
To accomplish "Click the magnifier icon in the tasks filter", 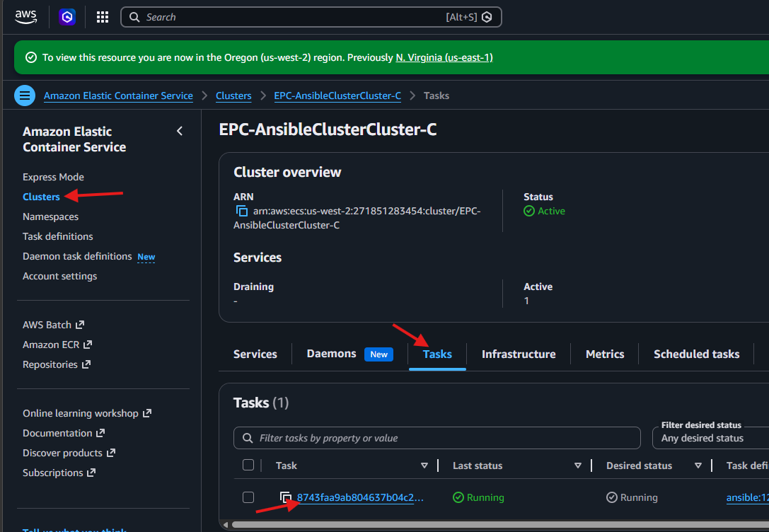I will pos(248,438).
